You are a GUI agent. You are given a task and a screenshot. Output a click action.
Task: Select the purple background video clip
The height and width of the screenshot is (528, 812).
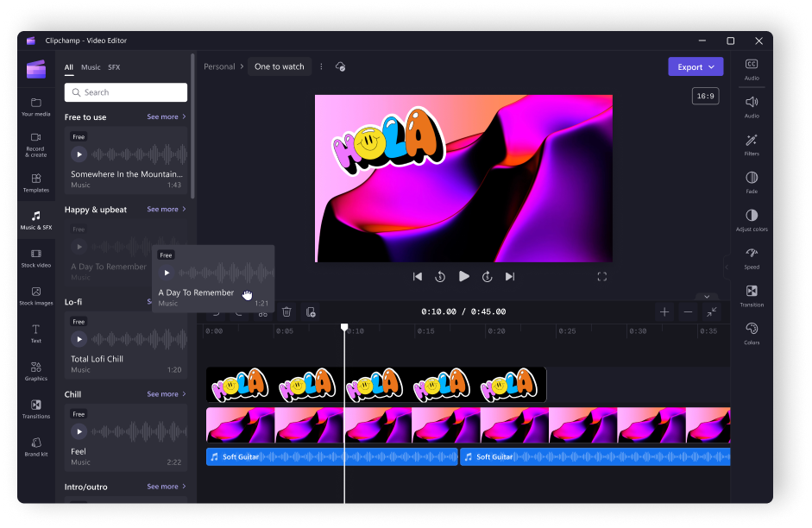click(x=469, y=425)
